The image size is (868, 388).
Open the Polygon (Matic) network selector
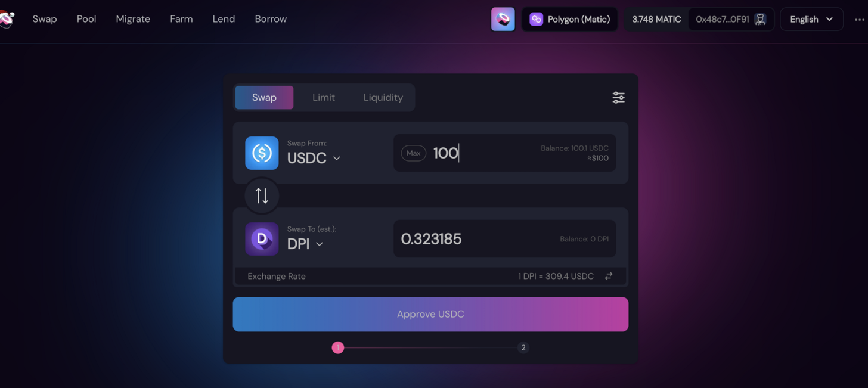click(570, 19)
